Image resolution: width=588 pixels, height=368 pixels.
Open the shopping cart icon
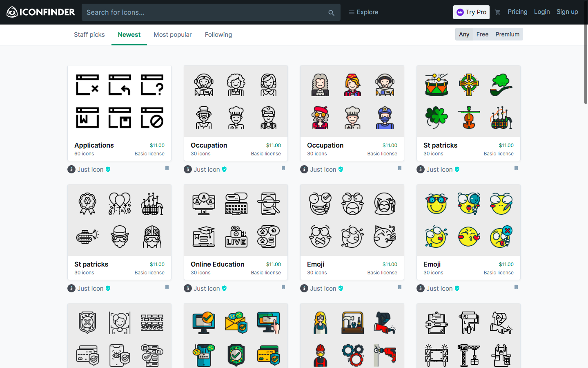tap(498, 12)
